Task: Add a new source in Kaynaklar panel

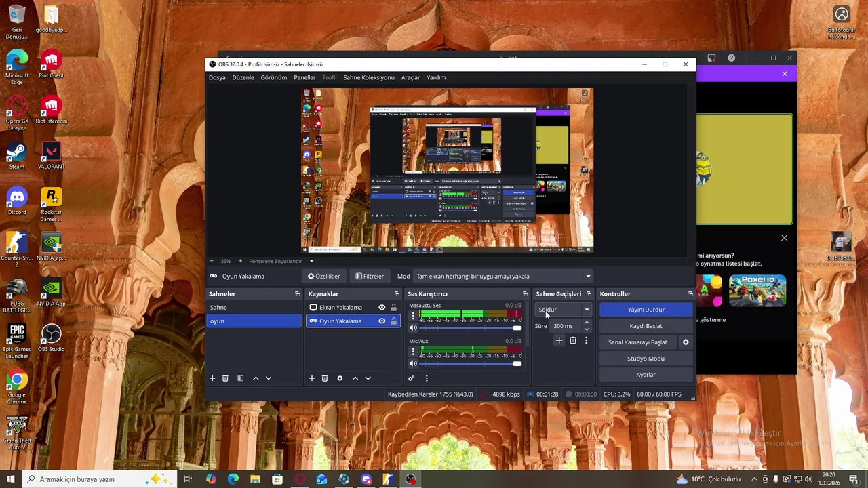Action: click(x=312, y=378)
